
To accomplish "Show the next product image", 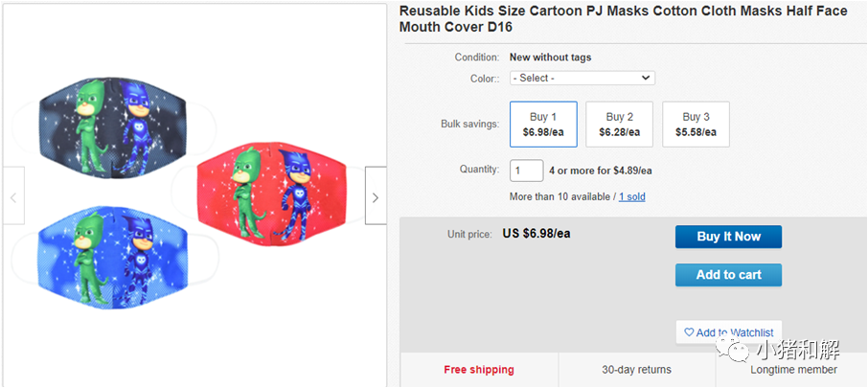I will (376, 197).
